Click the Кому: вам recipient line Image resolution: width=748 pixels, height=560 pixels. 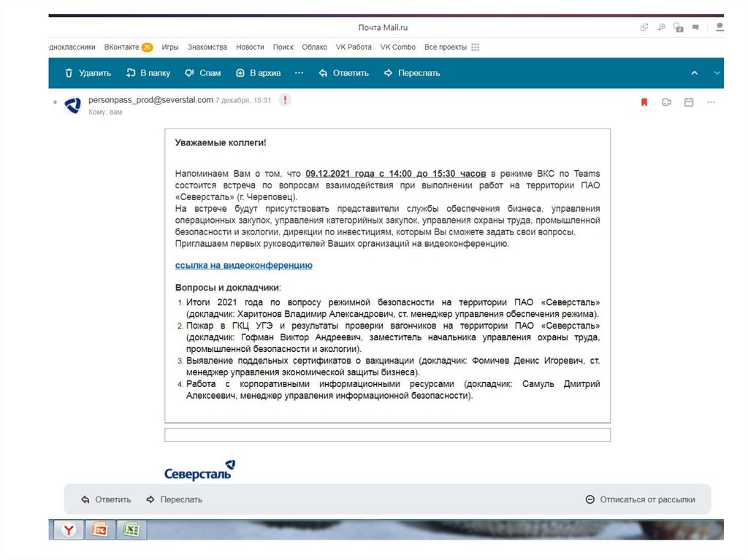click(x=105, y=112)
